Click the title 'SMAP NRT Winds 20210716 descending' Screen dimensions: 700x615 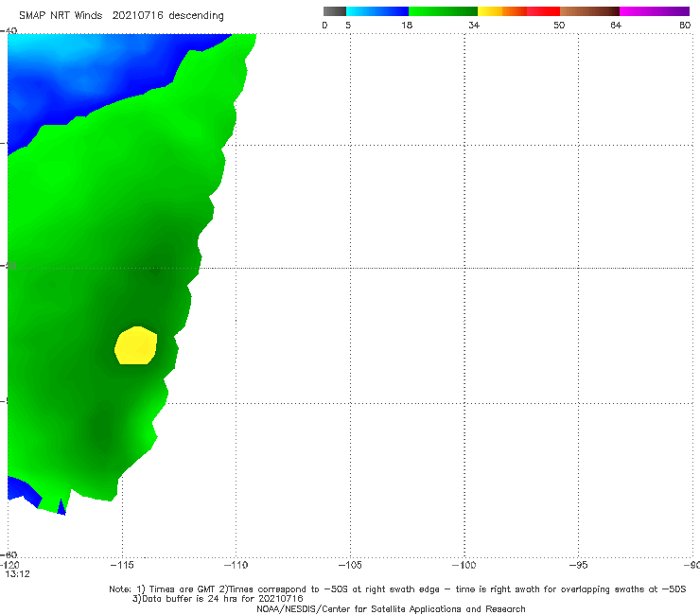121,16
